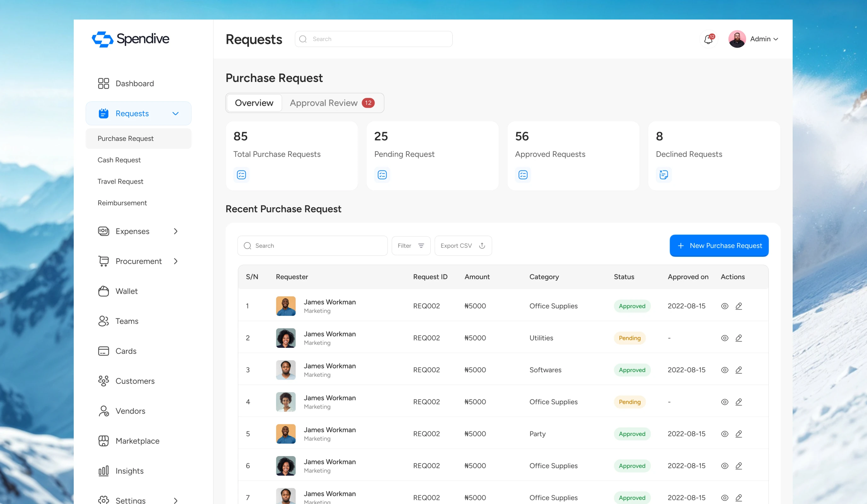
Task: Open the Filter options
Action: [411, 246]
